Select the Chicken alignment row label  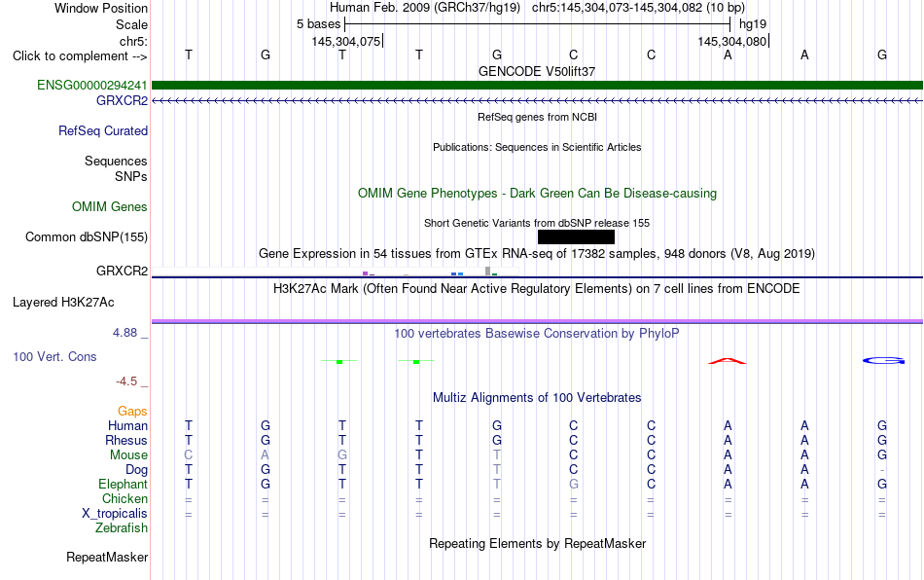click(124, 498)
